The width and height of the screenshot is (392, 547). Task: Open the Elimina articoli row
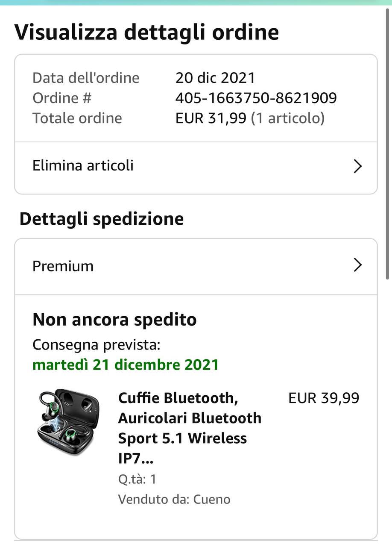[196, 166]
